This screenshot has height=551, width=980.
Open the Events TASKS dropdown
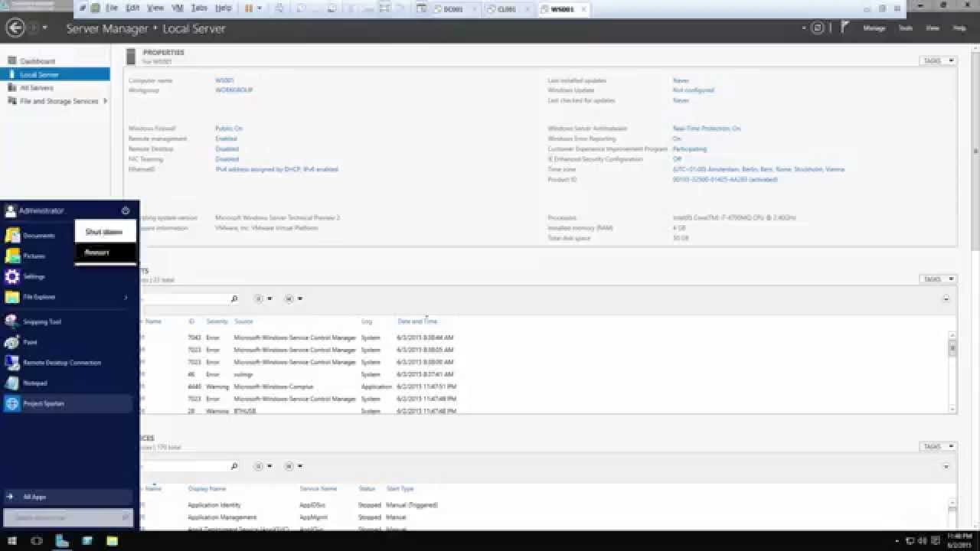938,279
